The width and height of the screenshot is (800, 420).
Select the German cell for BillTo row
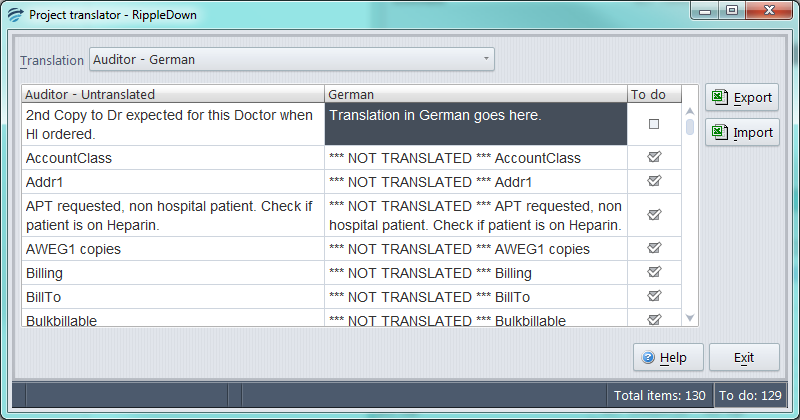coord(476,297)
